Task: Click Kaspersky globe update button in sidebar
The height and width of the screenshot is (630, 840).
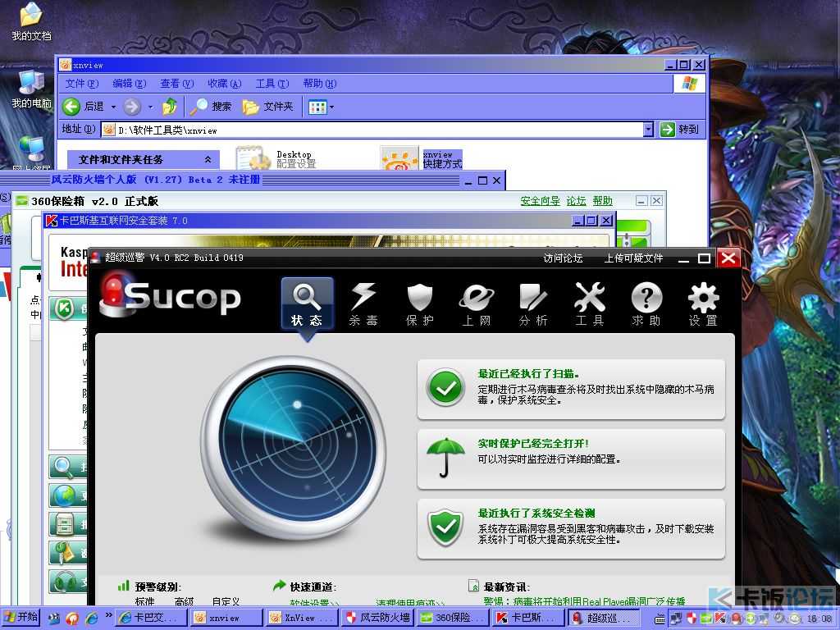Action: coord(68,495)
